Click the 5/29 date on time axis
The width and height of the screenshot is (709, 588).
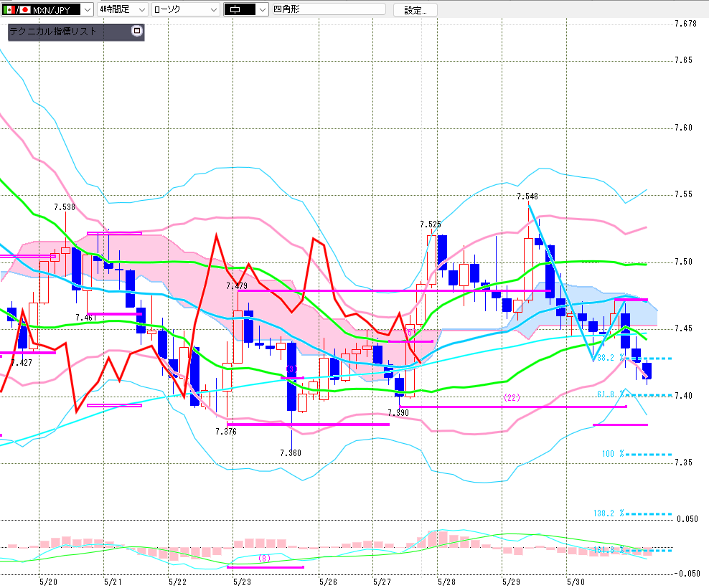click(512, 582)
